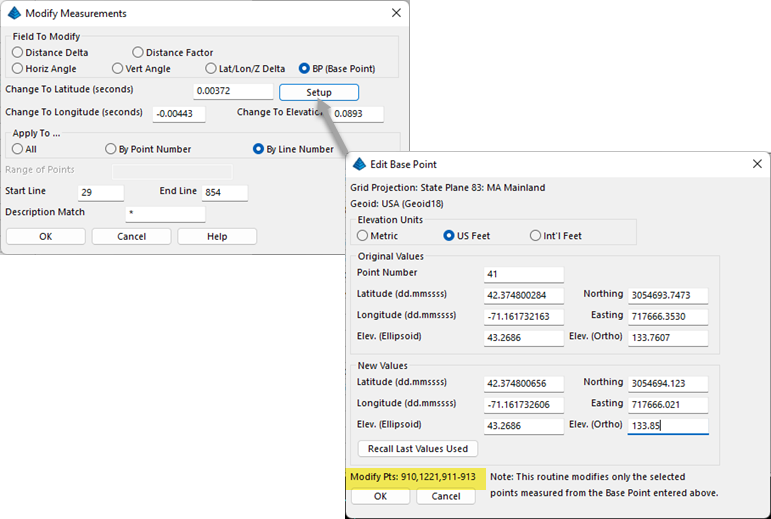Click the Start Line input field

pos(102,192)
